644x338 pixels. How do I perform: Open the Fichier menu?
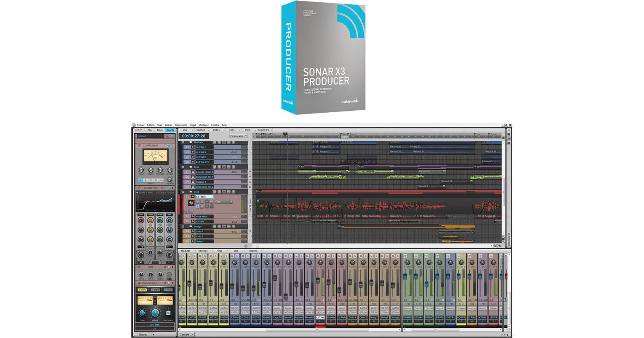coord(141,125)
